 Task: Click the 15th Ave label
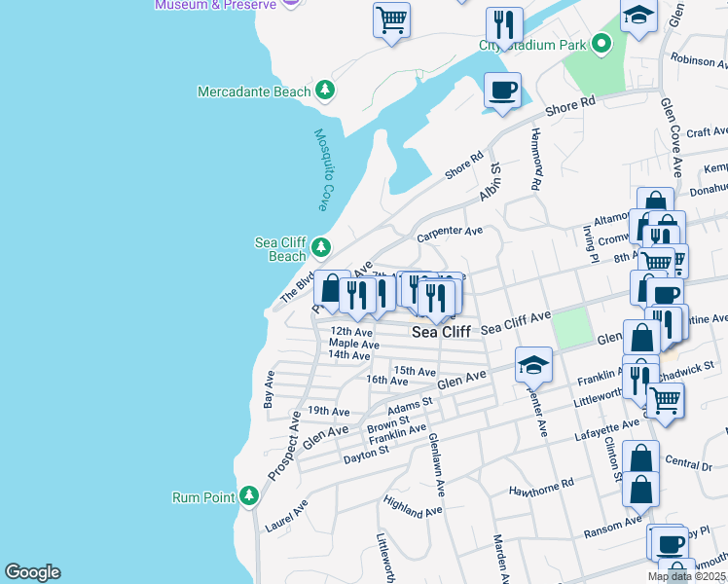pos(415,371)
